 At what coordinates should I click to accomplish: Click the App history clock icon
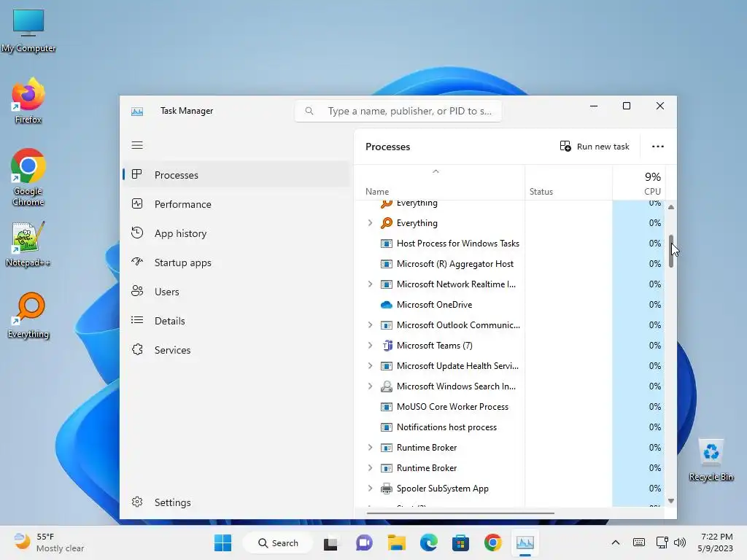[x=137, y=233]
